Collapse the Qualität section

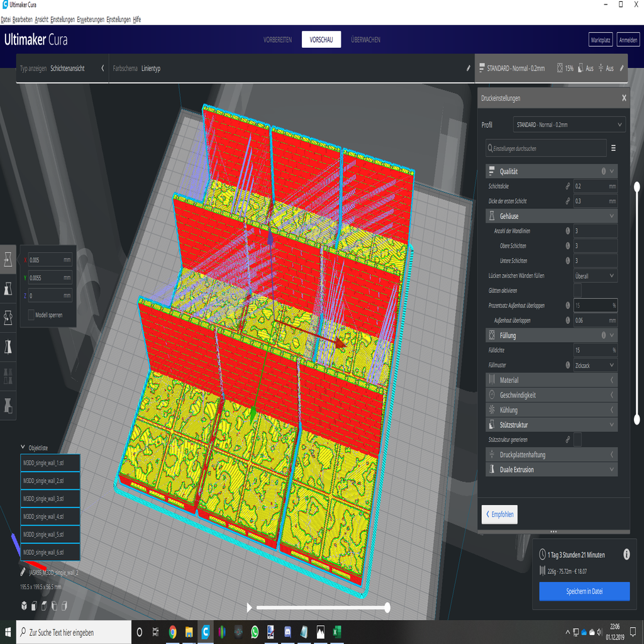(x=552, y=171)
